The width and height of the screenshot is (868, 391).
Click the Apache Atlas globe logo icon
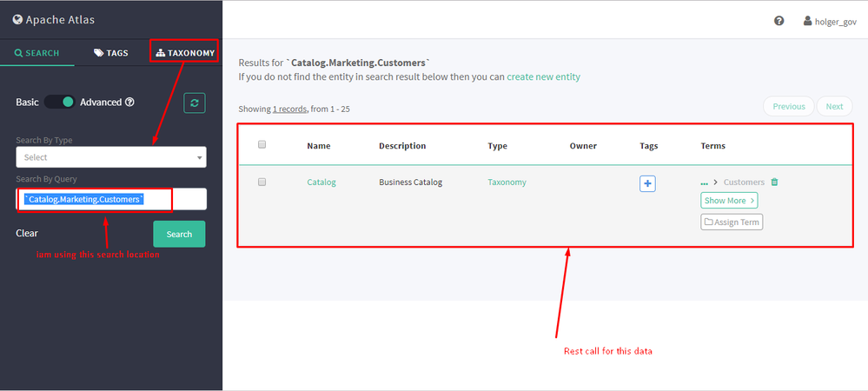tap(17, 19)
